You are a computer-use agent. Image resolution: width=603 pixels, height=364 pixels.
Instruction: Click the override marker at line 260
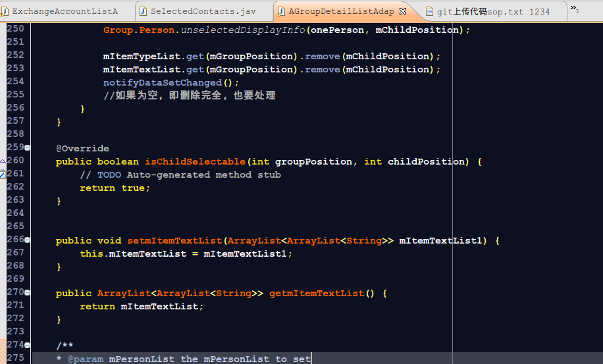pyautogui.click(x=3, y=161)
